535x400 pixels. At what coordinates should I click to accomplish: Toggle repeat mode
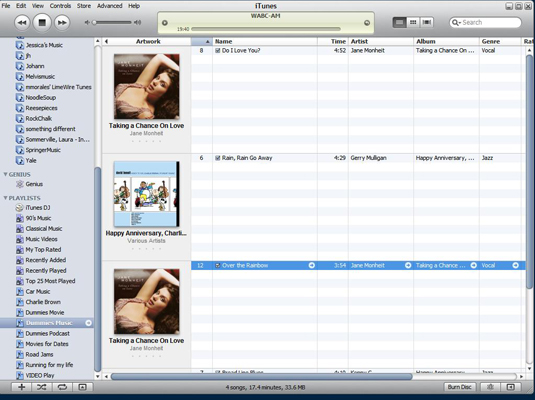point(62,387)
